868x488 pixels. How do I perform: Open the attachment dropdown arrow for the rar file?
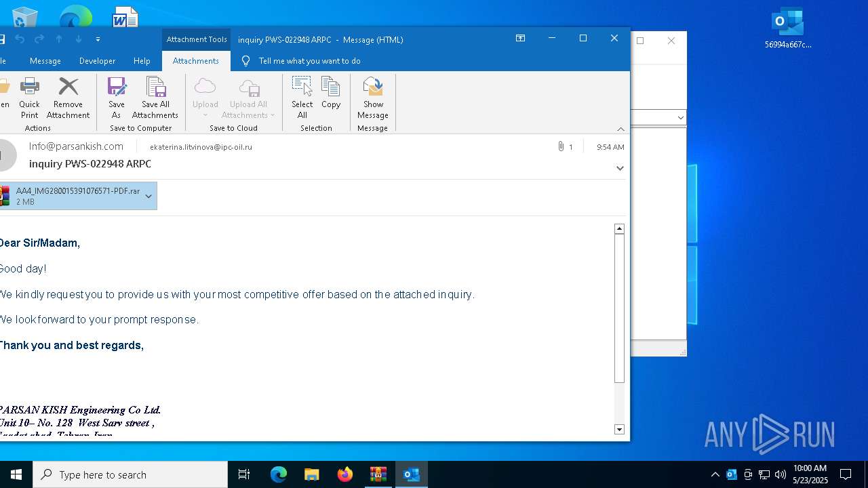coord(149,197)
